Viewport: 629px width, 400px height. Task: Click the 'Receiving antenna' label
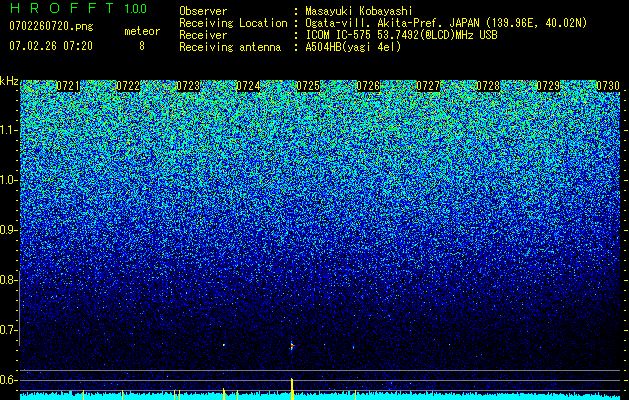click(230, 47)
